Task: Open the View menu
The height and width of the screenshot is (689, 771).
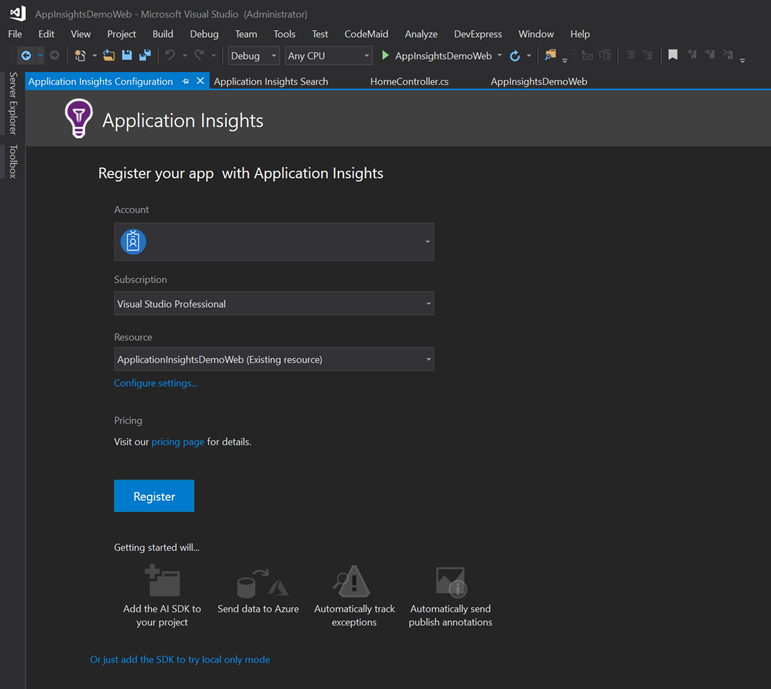Action: (81, 34)
